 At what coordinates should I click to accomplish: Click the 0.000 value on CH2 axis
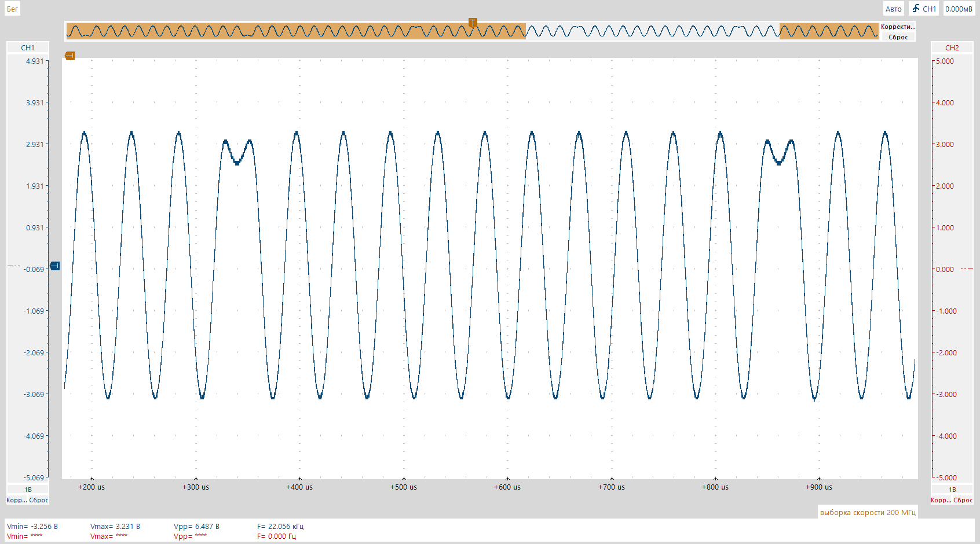pos(945,269)
